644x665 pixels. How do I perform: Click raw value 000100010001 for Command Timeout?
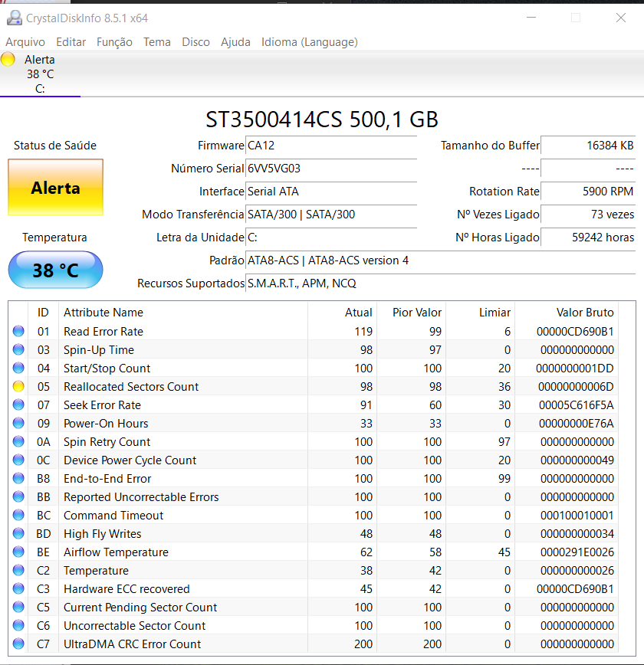[577, 516]
